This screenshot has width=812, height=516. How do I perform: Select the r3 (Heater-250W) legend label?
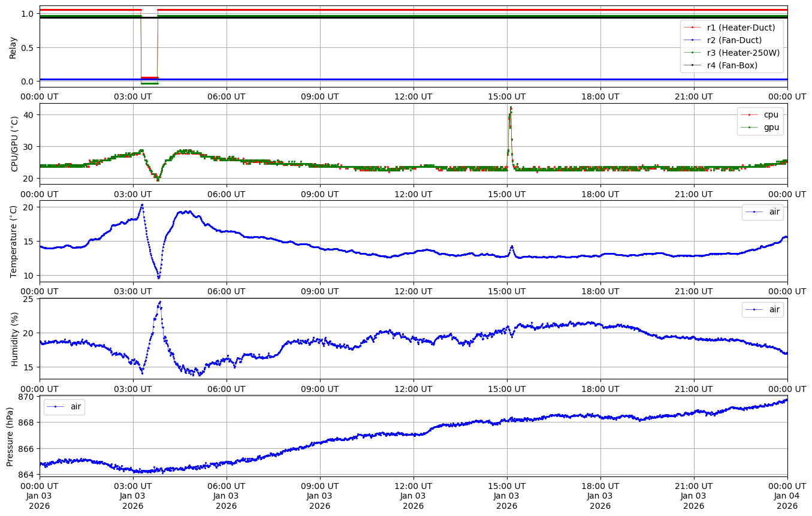click(x=743, y=53)
